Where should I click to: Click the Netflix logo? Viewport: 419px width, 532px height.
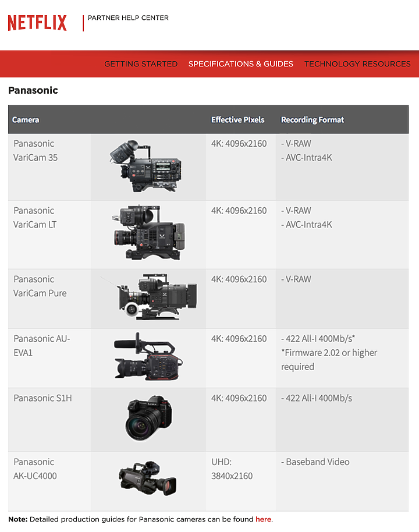[x=37, y=23]
